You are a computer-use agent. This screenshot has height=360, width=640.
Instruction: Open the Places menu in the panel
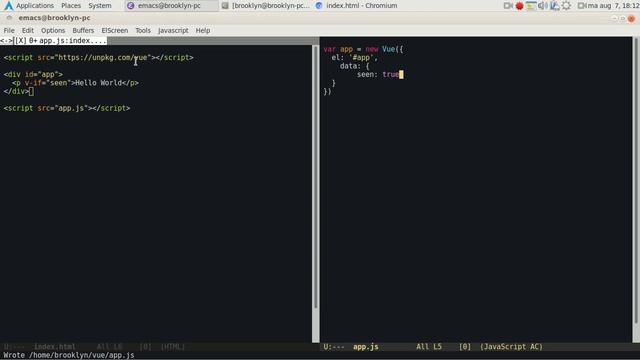(x=71, y=6)
